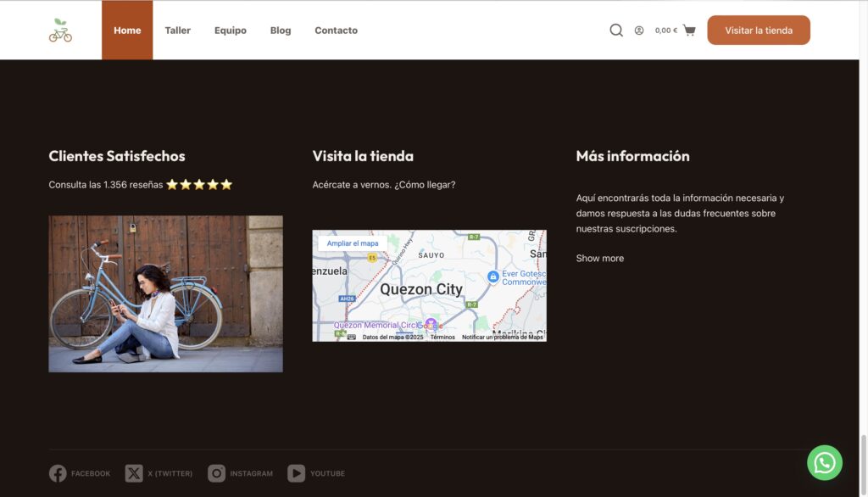Start chat with the WhatsApp floating button
Viewport: 868px width, 497px height.
tap(824, 463)
